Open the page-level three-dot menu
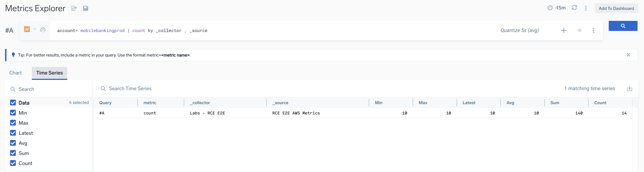The height and width of the screenshot is (172, 644). point(586,8)
